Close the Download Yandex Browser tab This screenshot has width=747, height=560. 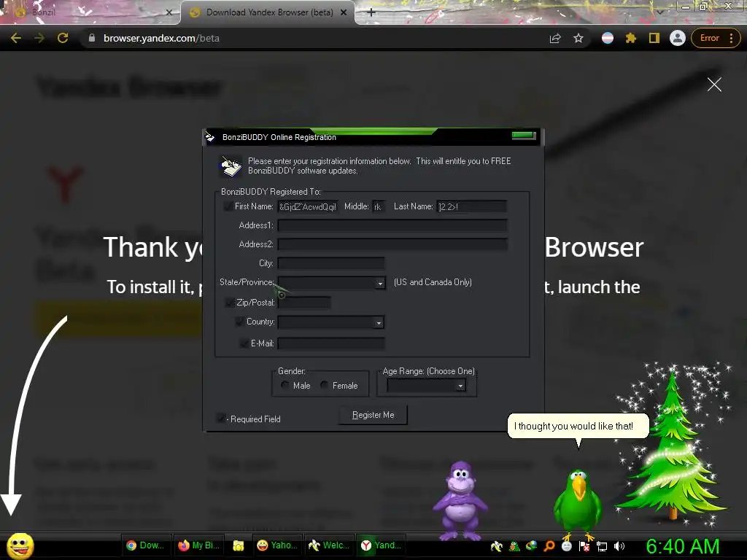[344, 12]
